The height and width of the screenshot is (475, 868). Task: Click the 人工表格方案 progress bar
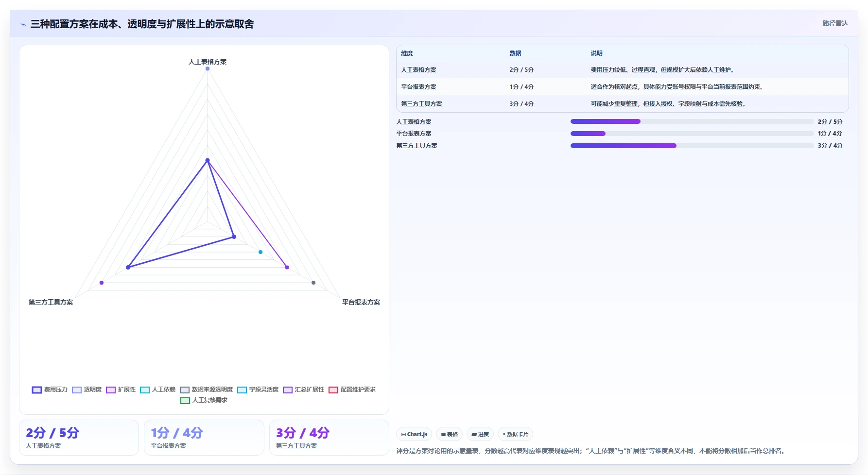(x=692, y=121)
